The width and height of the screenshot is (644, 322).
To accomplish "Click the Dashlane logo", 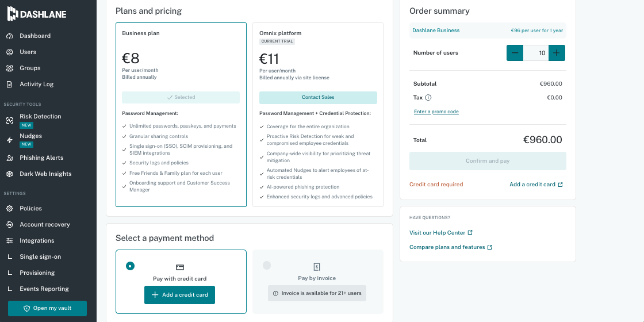I will (37, 14).
